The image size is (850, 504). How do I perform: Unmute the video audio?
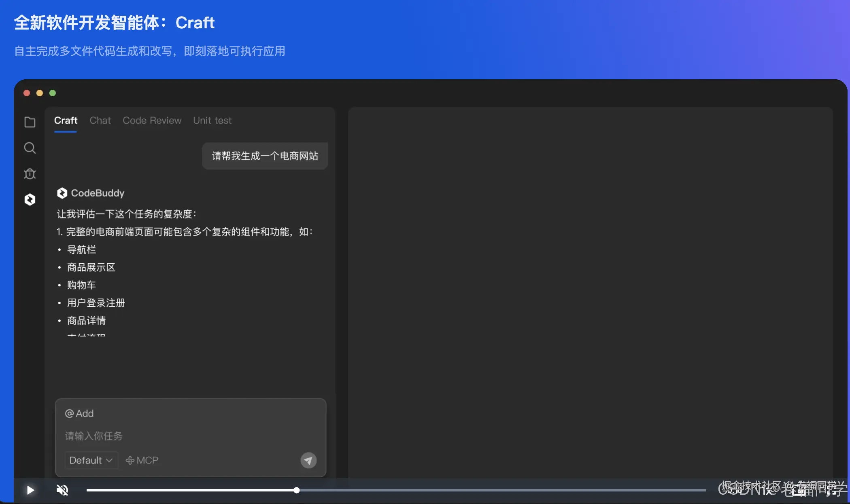(62, 490)
